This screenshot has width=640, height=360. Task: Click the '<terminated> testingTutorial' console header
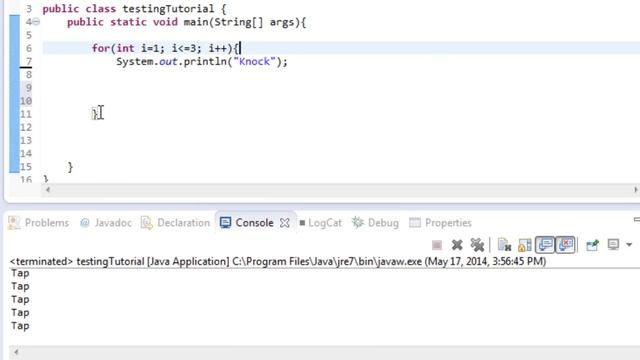(x=77, y=261)
